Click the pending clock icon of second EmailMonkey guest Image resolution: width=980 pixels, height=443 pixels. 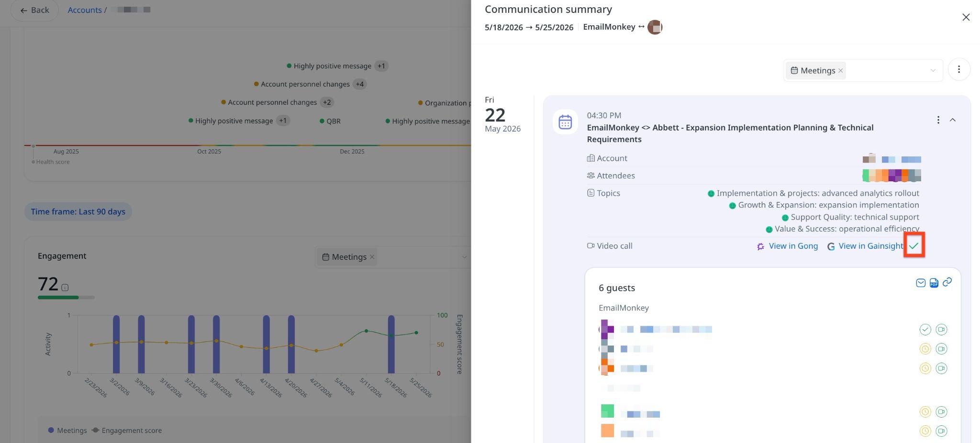(x=925, y=349)
